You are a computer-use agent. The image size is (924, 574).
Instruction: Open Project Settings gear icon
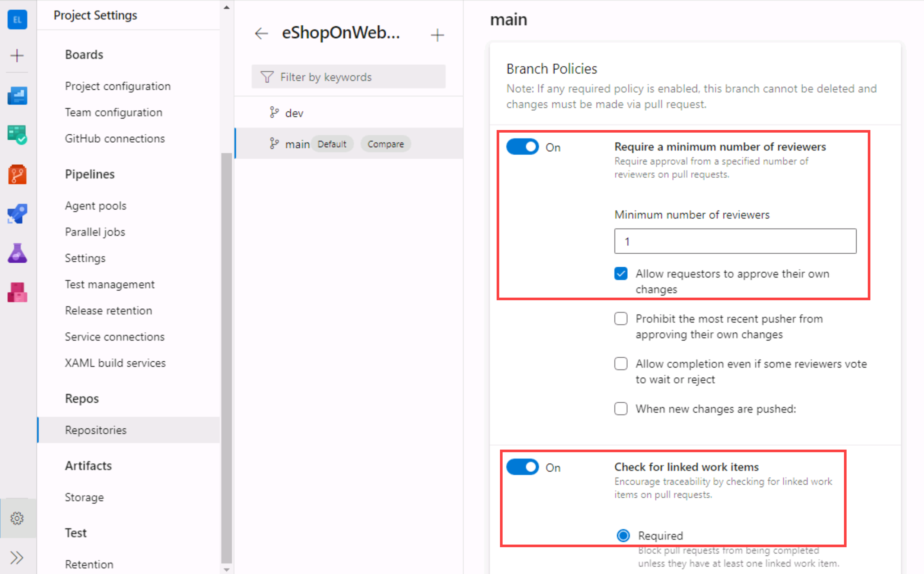(17, 518)
